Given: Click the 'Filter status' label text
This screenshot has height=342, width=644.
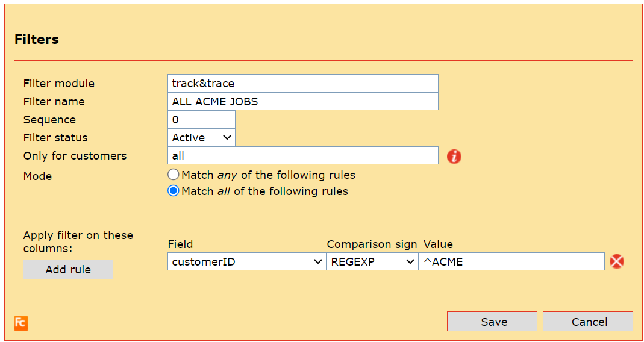Looking at the screenshot, I should (55, 138).
